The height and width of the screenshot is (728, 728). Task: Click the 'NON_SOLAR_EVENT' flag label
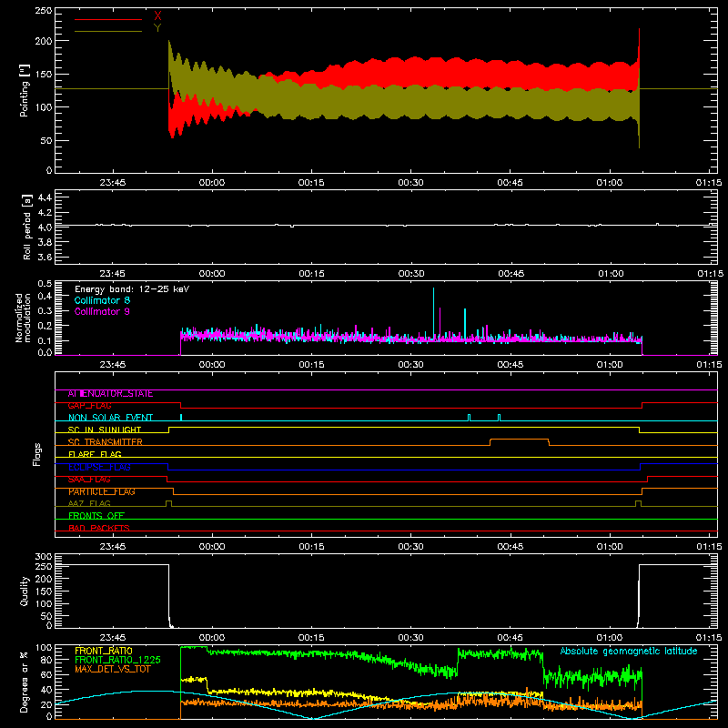point(110,418)
